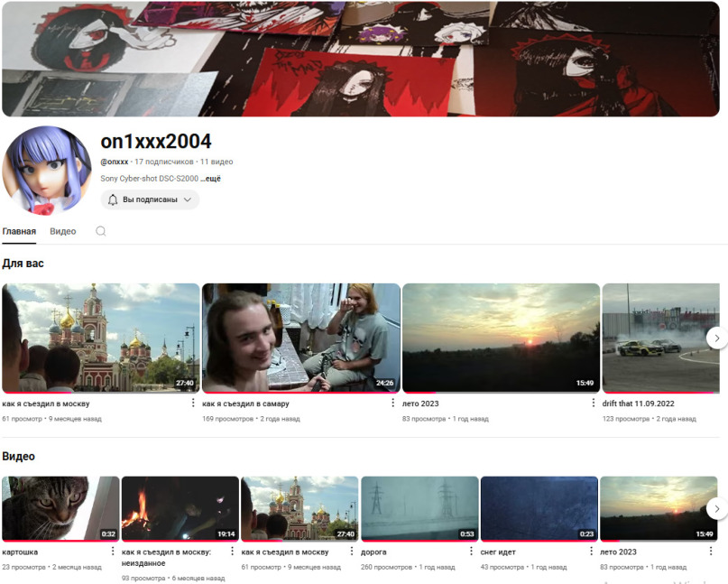The image size is (728, 584).
Task: Advance the "Видео" row with right arrow
Action: 717,509
